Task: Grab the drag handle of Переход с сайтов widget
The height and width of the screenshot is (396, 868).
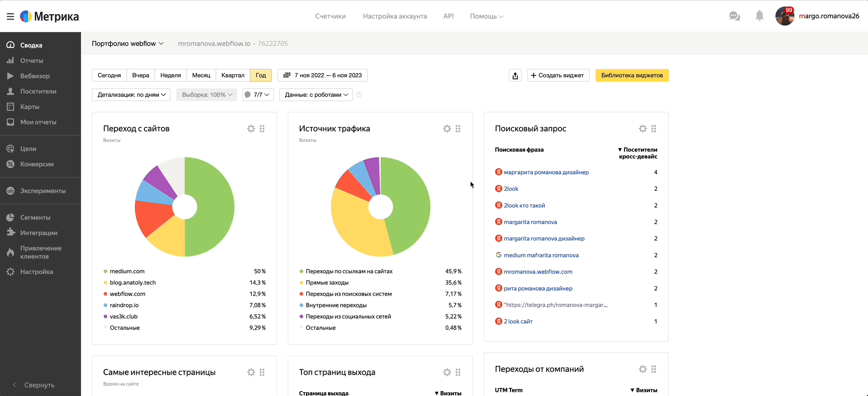Action: click(x=262, y=129)
